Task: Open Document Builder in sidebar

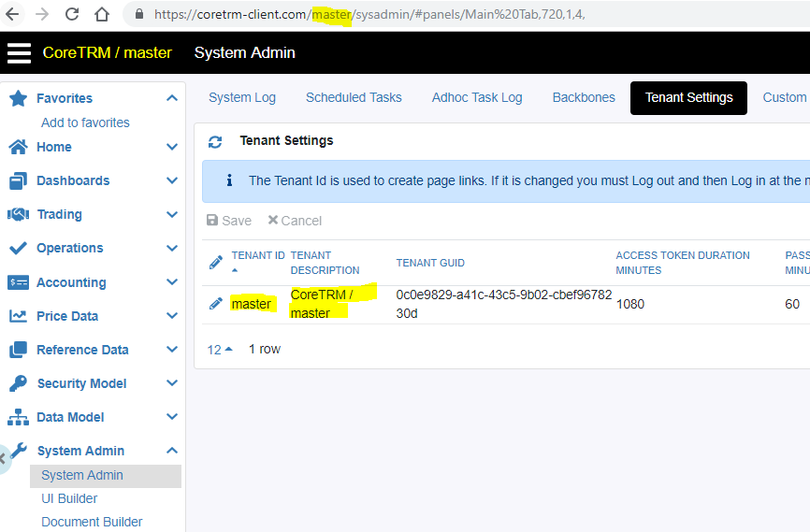Action: pyautogui.click(x=92, y=522)
